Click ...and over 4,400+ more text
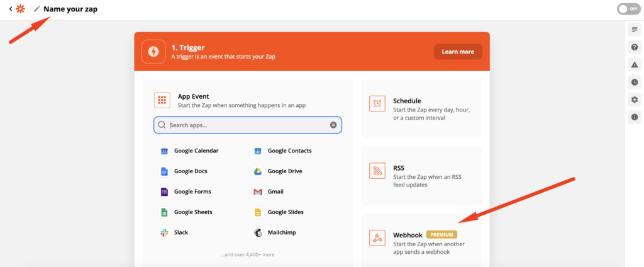Image resolution: width=644 pixels, height=267 pixels. (x=248, y=254)
